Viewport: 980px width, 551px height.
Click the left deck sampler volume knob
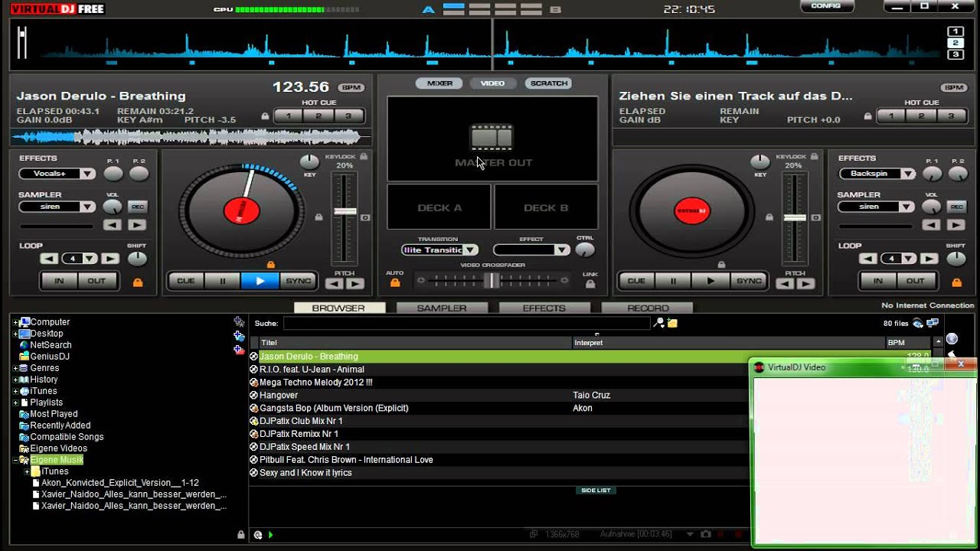113,207
